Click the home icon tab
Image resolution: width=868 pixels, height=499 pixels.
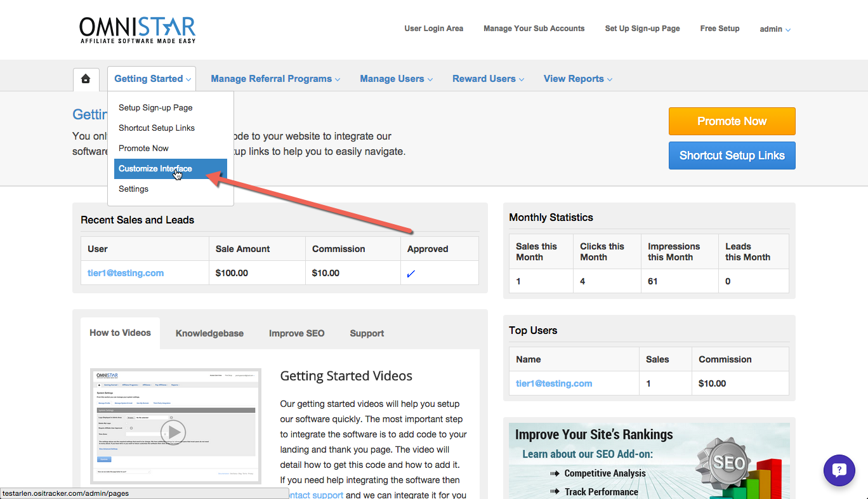click(x=86, y=79)
